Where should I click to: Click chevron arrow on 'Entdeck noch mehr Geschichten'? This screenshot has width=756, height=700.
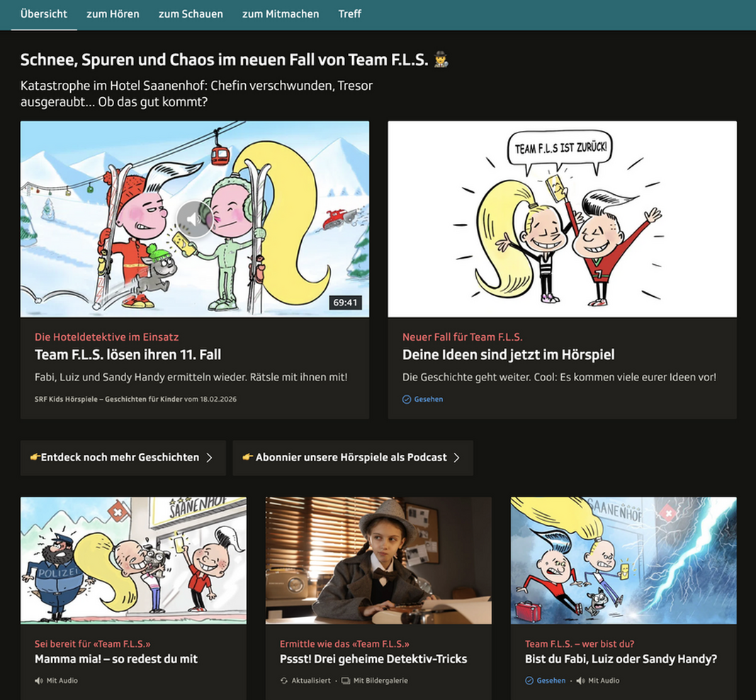pos(209,458)
